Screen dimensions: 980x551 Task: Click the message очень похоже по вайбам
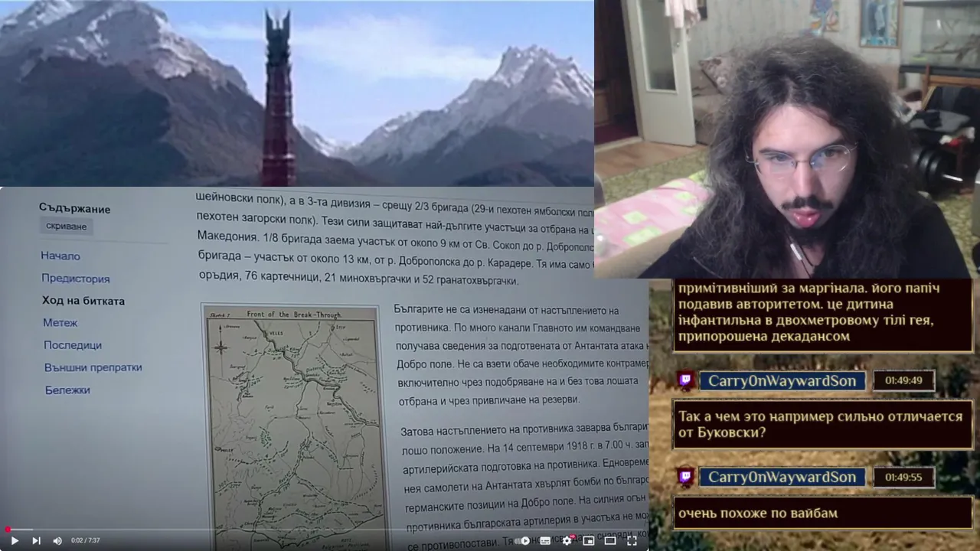[822, 513]
